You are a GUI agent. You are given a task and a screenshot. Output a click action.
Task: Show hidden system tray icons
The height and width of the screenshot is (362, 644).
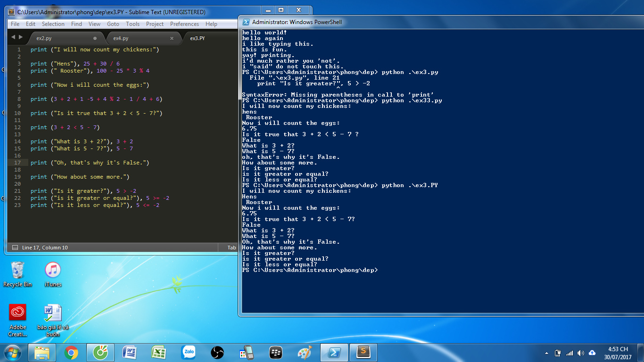click(546, 353)
